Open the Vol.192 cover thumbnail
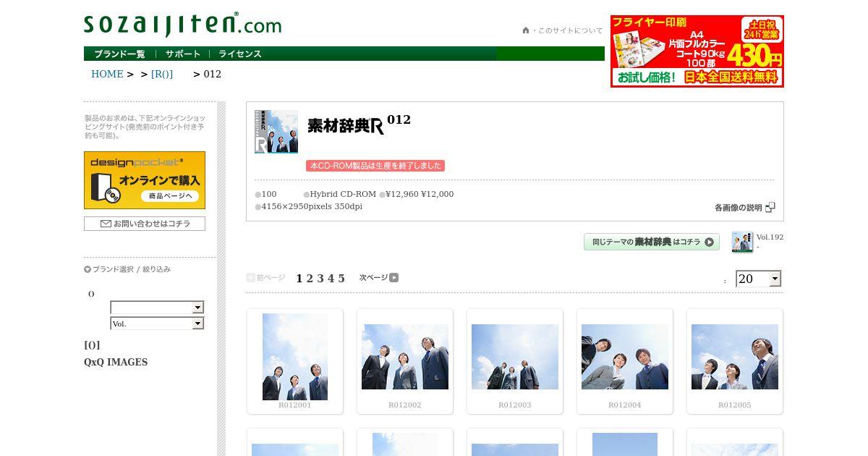Image resolution: width=868 pixels, height=456 pixels. 742,242
